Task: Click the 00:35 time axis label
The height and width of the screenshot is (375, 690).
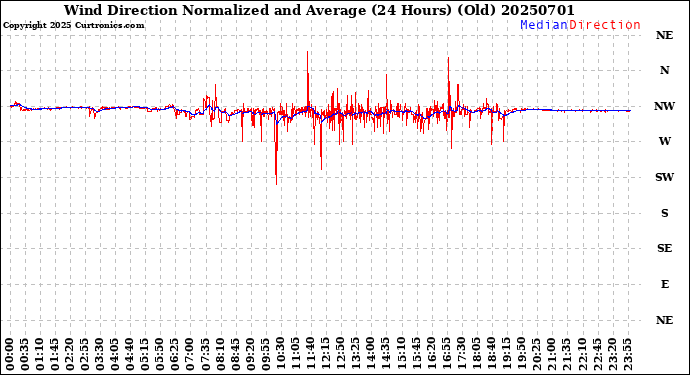Action: tap(25, 355)
